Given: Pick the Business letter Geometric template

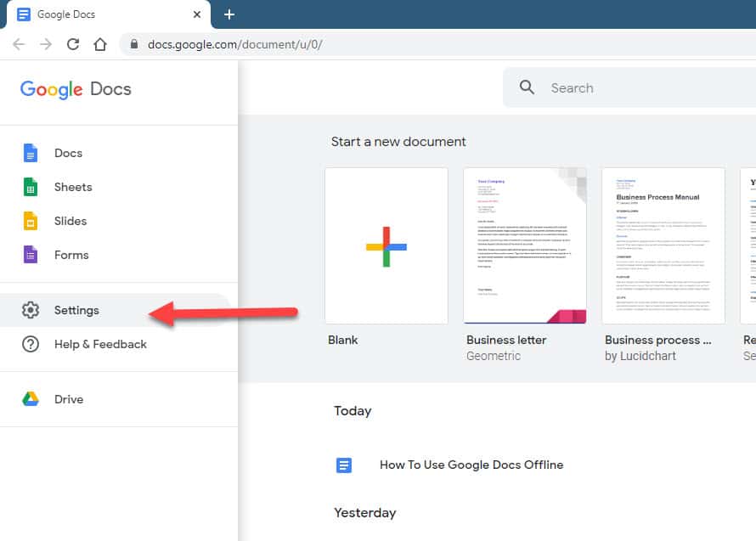Looking at the screenshot, I should pyautogui.click(x=525, y=245).
